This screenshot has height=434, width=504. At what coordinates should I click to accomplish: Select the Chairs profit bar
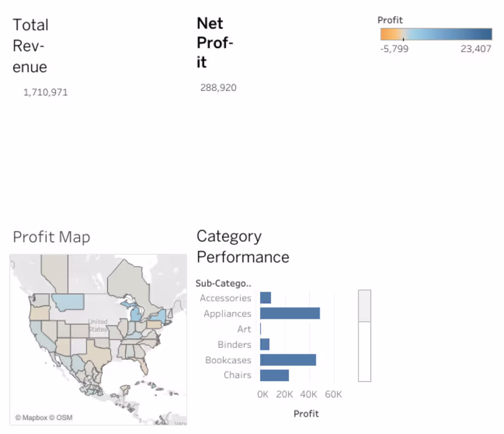click(x=274, y=375)
